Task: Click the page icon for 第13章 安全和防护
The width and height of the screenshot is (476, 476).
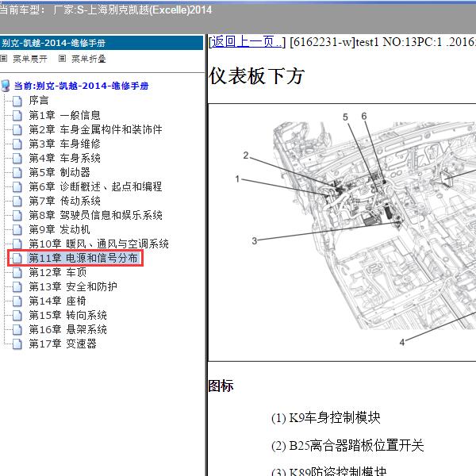Action: [17, 287]
